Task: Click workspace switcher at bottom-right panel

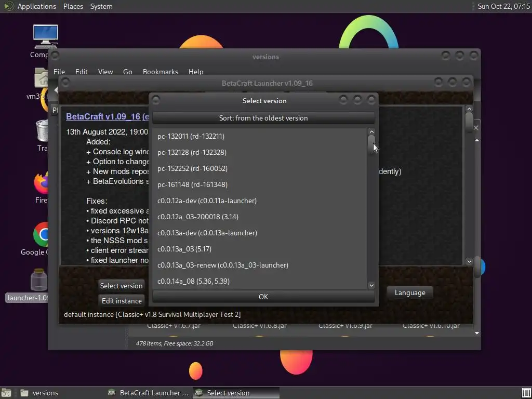Action: point(526,393)
